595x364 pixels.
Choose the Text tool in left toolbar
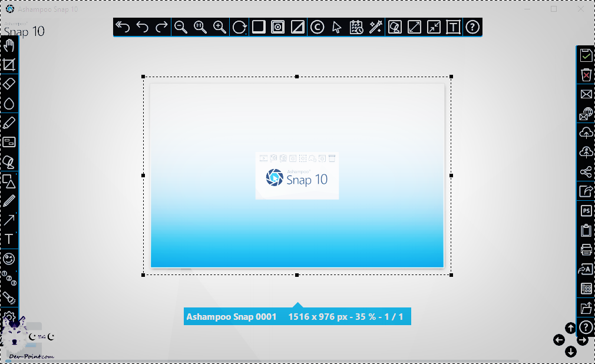click(x=9, y=239)
